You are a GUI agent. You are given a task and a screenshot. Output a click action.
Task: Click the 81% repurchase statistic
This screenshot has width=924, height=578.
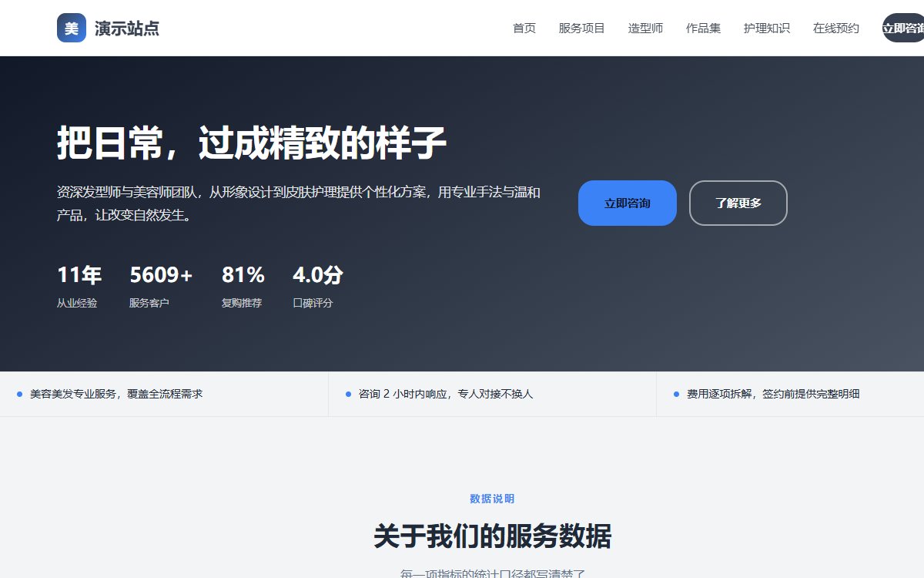243,275
